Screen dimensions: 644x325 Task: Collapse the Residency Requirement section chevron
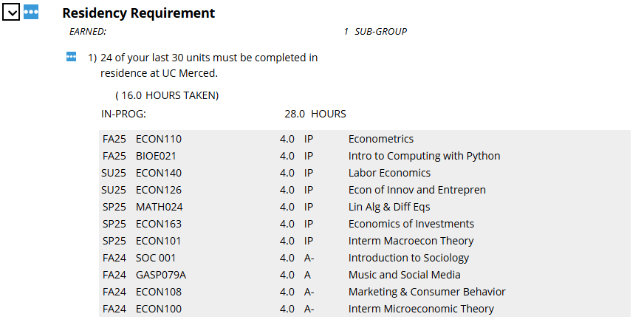pyautogui.click(x=11, y=13)
